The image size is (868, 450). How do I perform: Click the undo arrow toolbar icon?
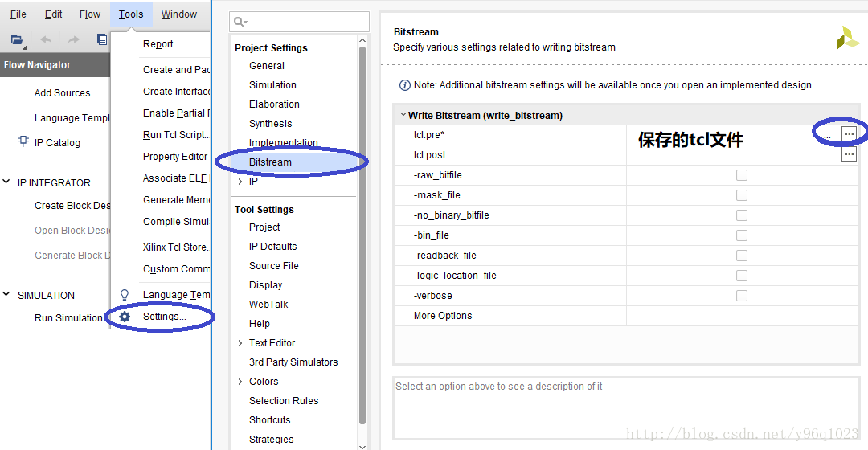point(46,39)
